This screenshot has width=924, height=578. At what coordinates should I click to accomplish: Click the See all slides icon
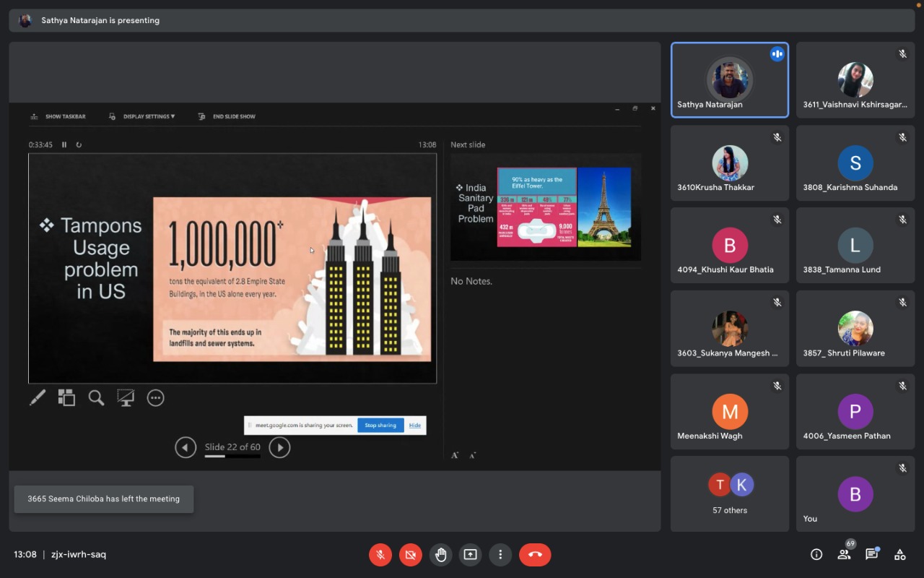(x=66, y=398)
